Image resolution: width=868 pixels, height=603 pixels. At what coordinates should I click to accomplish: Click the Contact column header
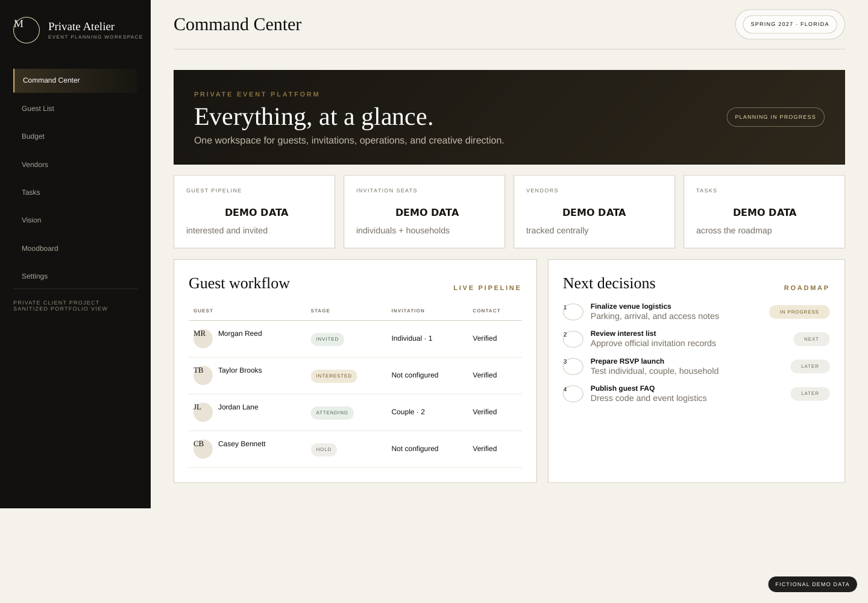tap(486, 311)
